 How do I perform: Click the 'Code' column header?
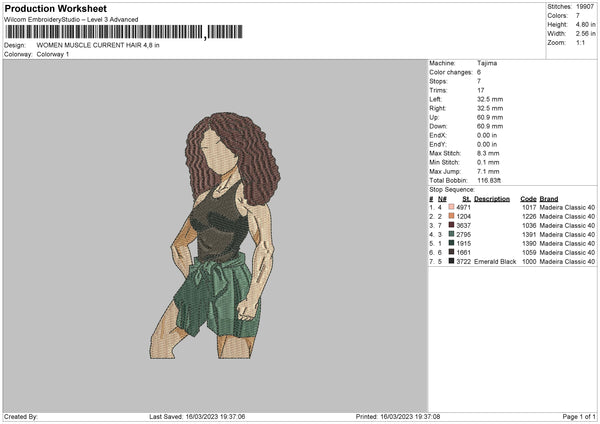[x=528, y=199]
